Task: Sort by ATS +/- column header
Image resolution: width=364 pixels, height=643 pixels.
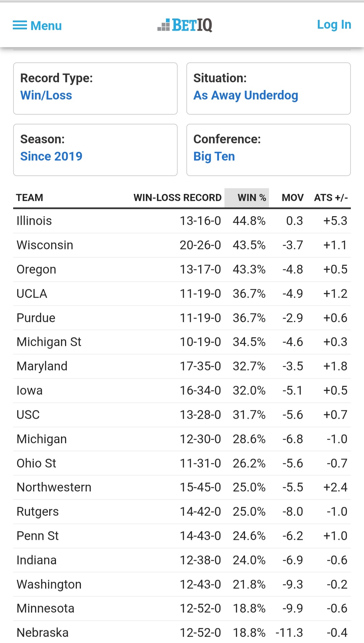Action: click(331, 198)
